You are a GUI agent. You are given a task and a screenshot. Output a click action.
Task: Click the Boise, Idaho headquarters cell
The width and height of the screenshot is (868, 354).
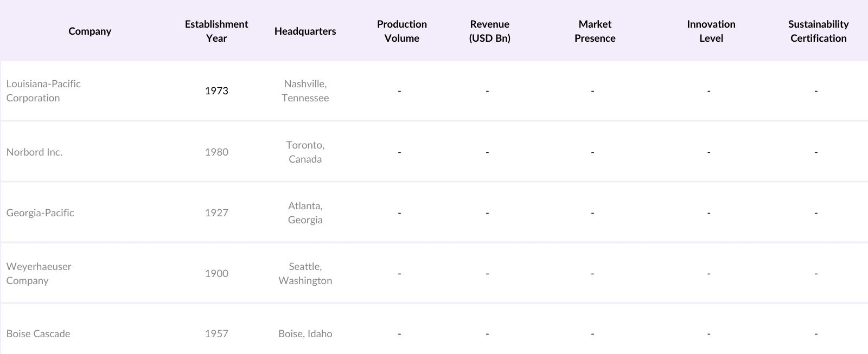pos(305,333)
